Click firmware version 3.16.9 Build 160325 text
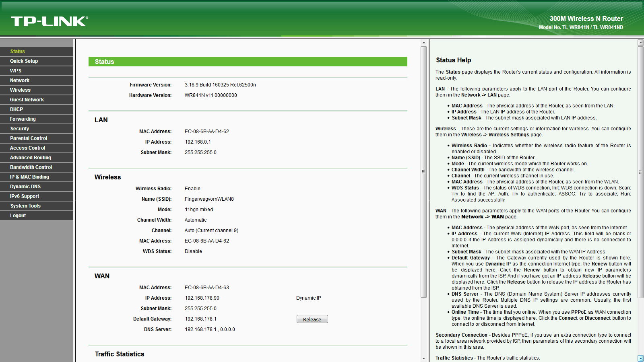The width and height of the screenshot is (644, 362). click(x=220, y=85)
